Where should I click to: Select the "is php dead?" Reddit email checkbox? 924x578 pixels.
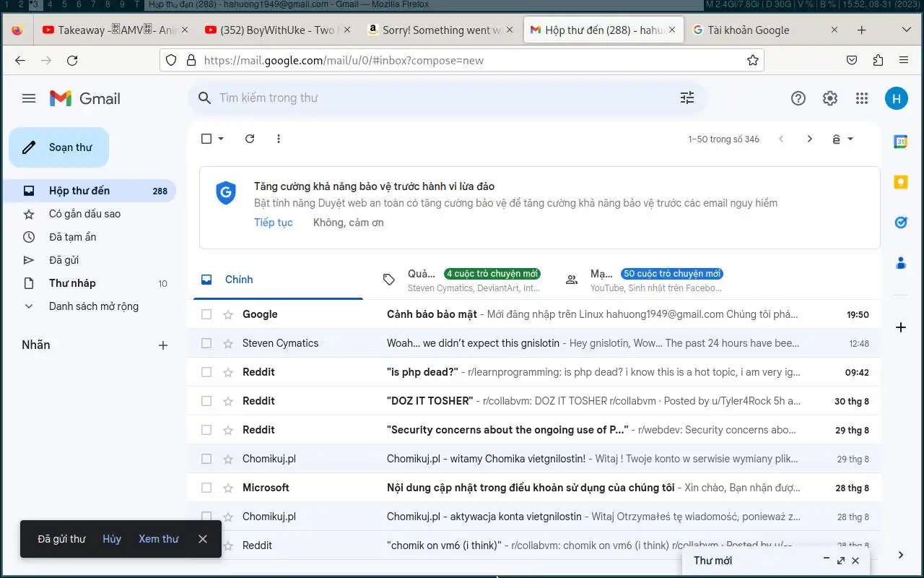pyautogui.click(x=206, y=372)
